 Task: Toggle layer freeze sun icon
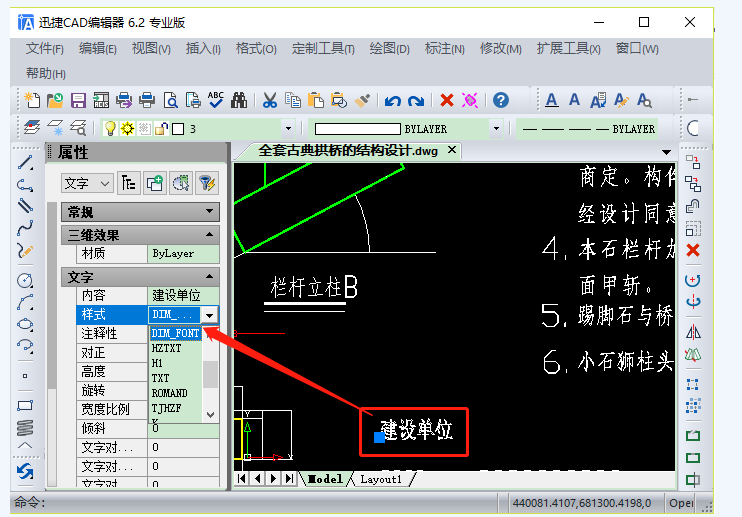[x=127, y=128]
